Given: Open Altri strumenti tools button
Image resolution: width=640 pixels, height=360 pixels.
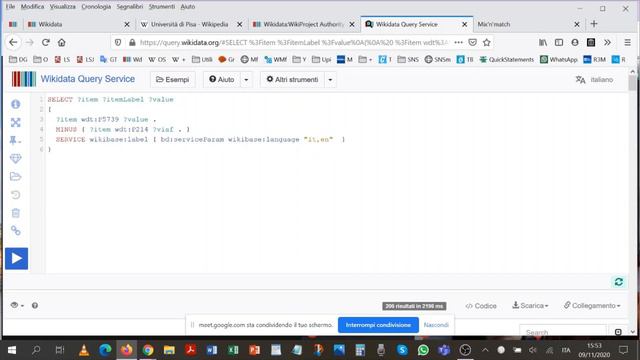Looking at the screenshot, I should click(x=292, y=80).
